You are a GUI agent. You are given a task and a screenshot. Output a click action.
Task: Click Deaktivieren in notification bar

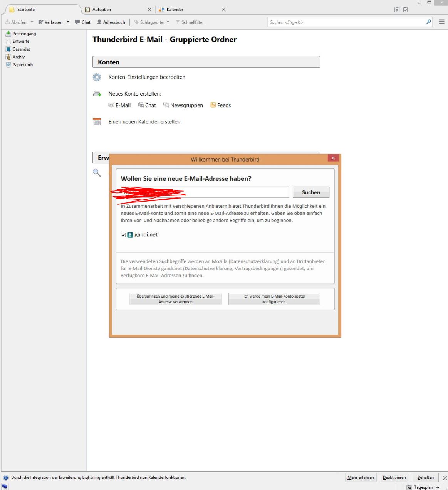coord(394,477)
